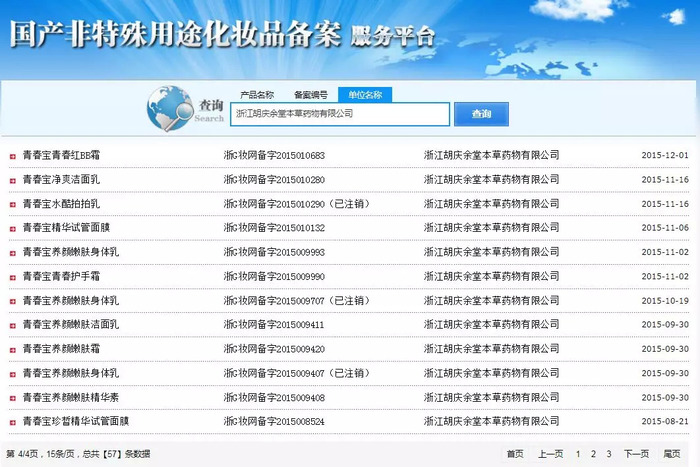Click date 2015-11-06 in the 精华试管面膜 row
Viewport: 700px width, 467px height.
665,228
